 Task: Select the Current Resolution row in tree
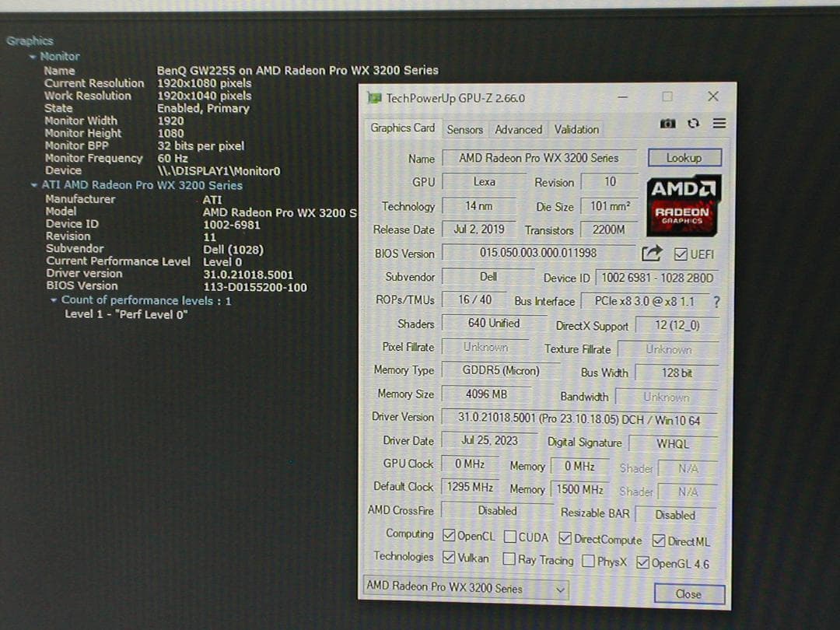click(x=148, y=83)
